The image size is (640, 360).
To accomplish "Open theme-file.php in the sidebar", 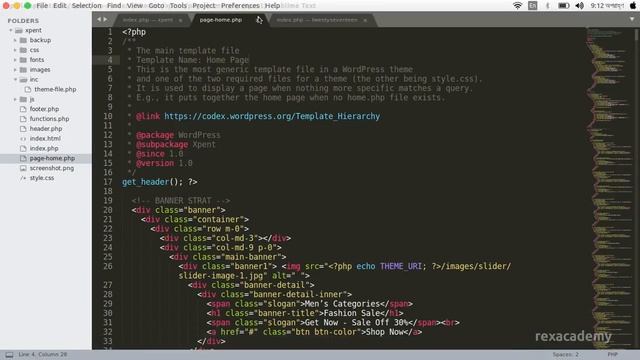I will pos(55,89).
